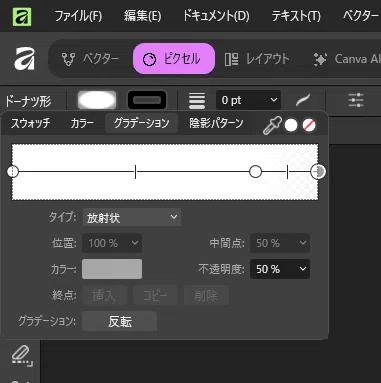This screenshot has height=383, width=381.
Task: Open the 0 pt stroke width dropdown
Action: point(248,100)
